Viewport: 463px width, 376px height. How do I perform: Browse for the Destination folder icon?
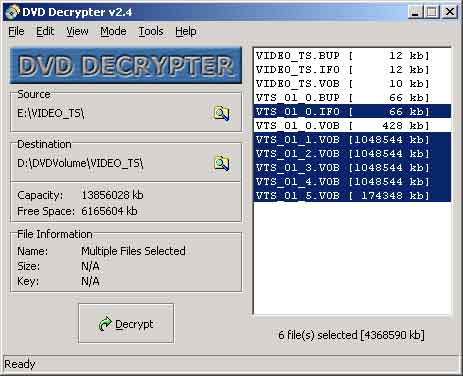point(221,163)
